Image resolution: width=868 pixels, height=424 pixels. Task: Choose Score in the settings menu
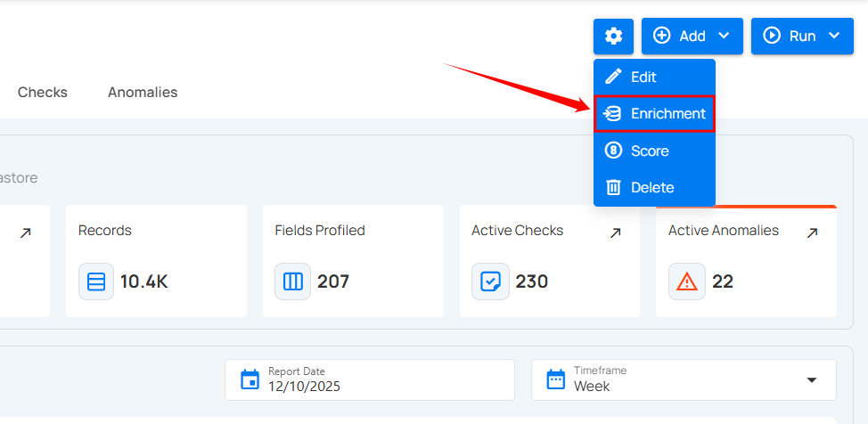tap(650, 151)
